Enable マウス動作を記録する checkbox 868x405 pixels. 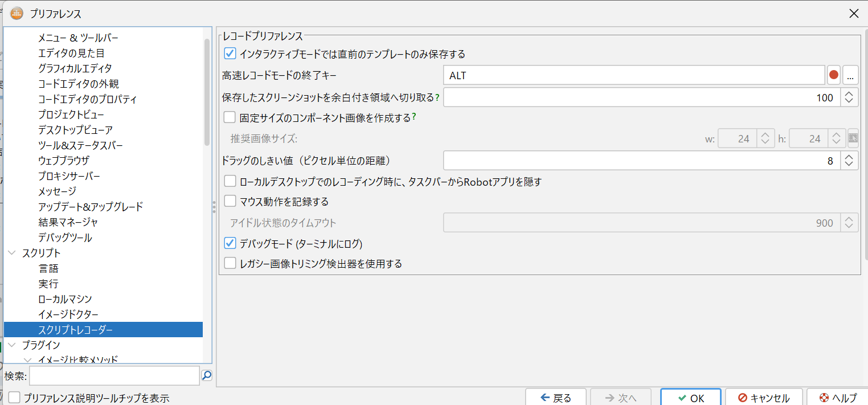coord(230,202)
